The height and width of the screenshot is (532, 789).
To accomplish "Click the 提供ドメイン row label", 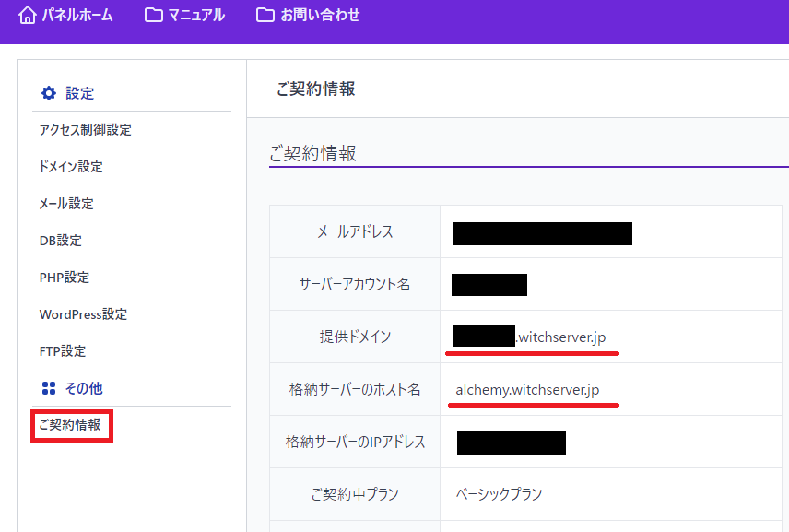I will 355,337.
